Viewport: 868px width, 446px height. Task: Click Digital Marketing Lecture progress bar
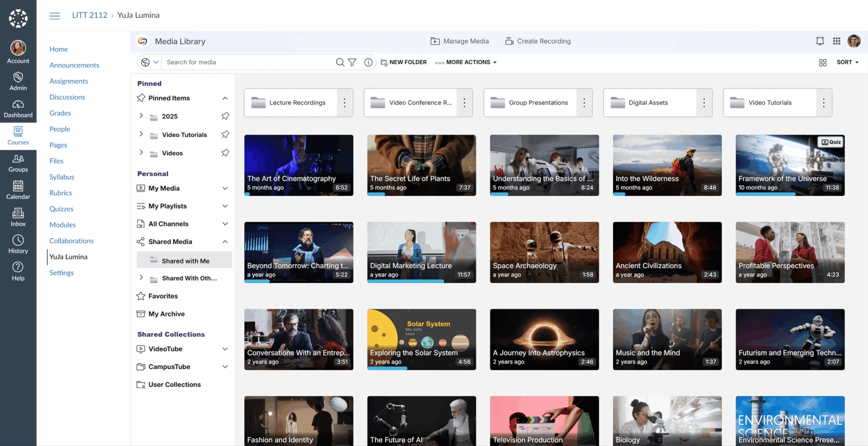point(405,281)
